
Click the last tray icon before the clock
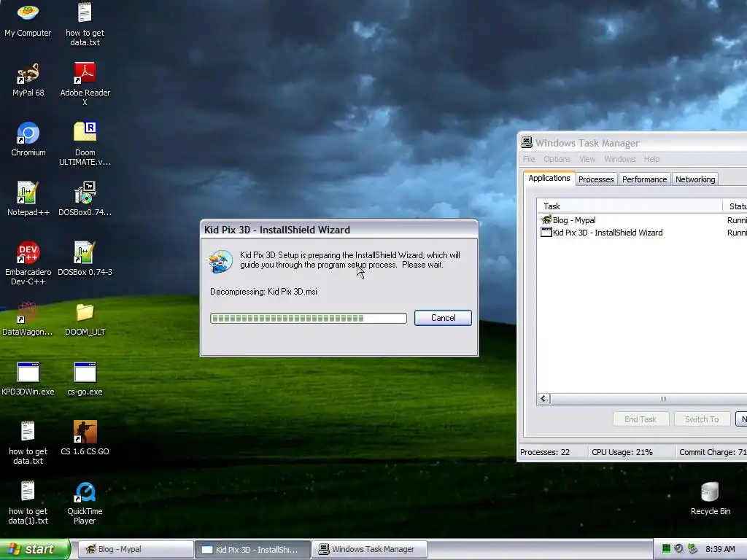(693, 548)
